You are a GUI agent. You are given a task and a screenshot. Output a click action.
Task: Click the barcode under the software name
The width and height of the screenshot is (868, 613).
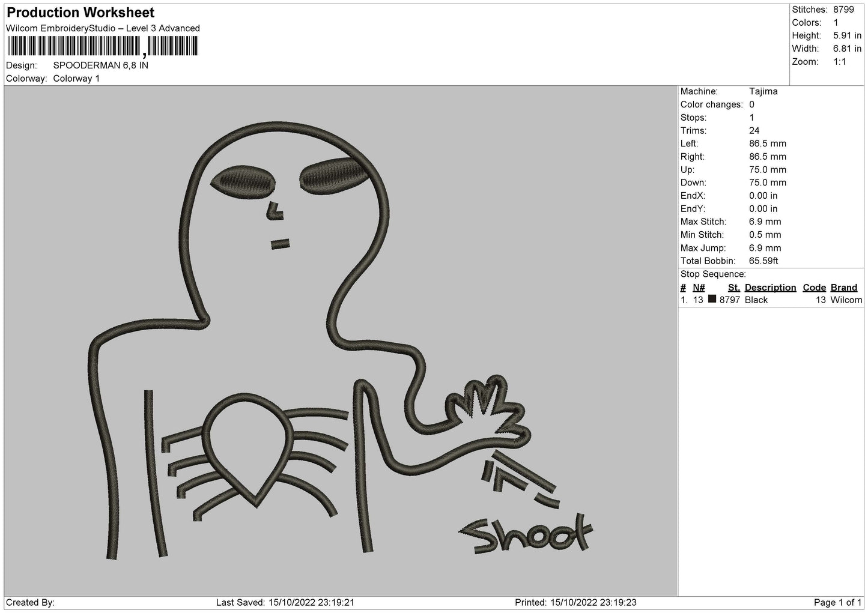(103, 46)
